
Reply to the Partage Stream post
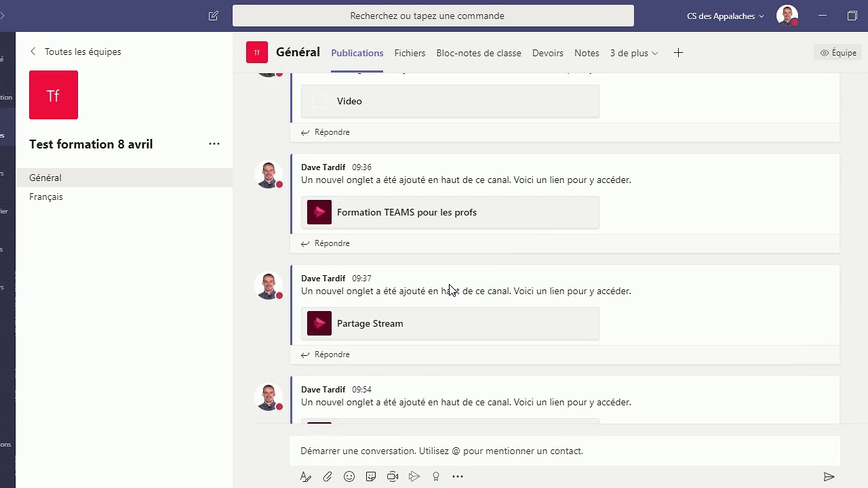[x=325, y=354]
